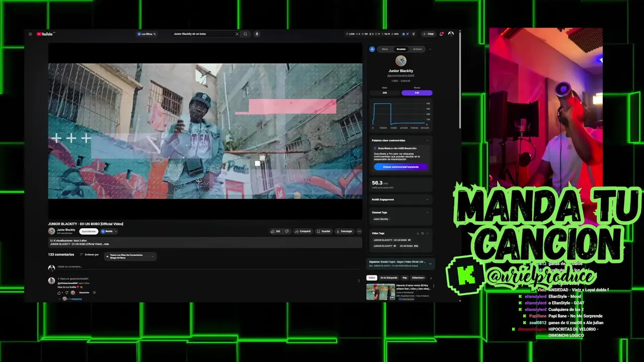
Task: Open the Crear button
Action: point(428,34)
